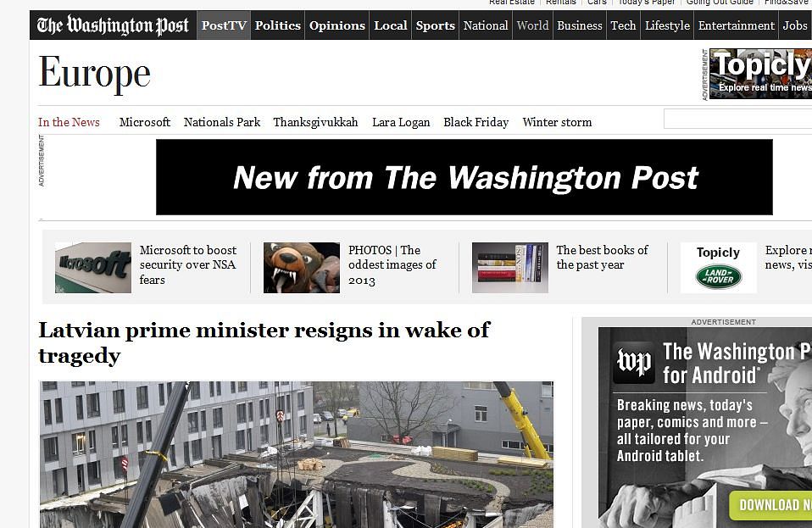Click The Washington Post masthead logo

113,25
